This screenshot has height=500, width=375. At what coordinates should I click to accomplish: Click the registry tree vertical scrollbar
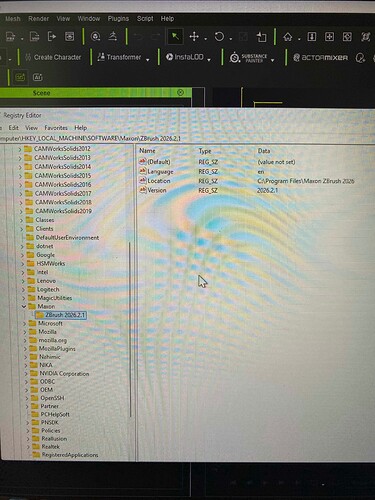coord(130,329)
